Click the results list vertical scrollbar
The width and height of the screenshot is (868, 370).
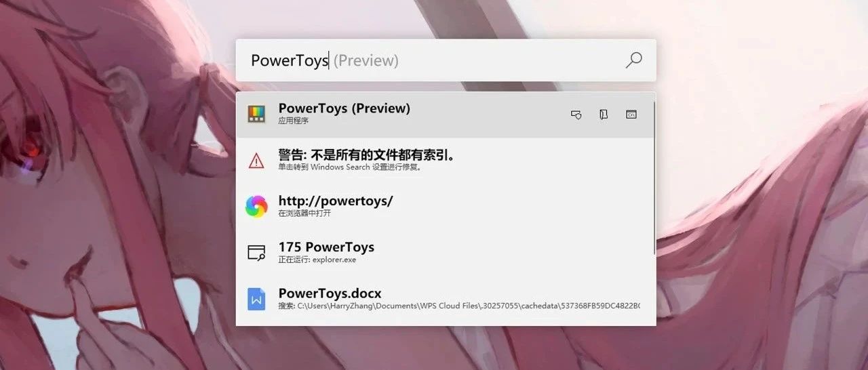click(x=654, y=178)
